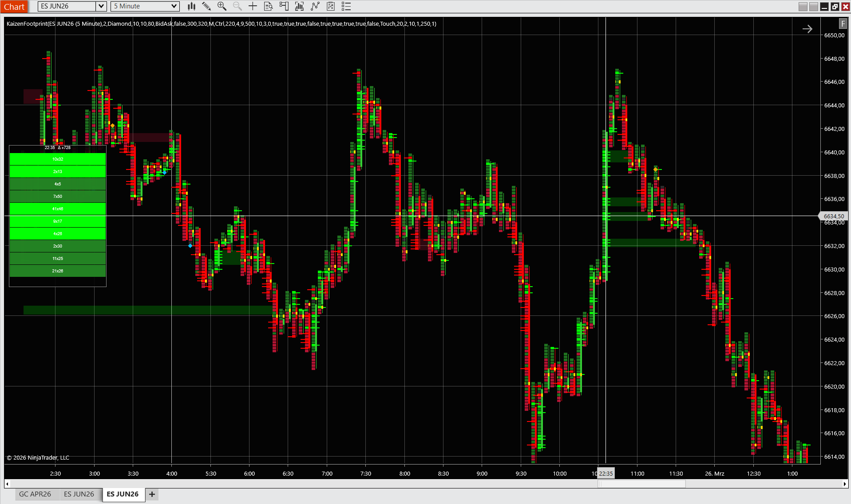Click the scrollbar right arrow
Viewport: 851px width, 504px height.
pyautogui.click(x=844, y=484)
